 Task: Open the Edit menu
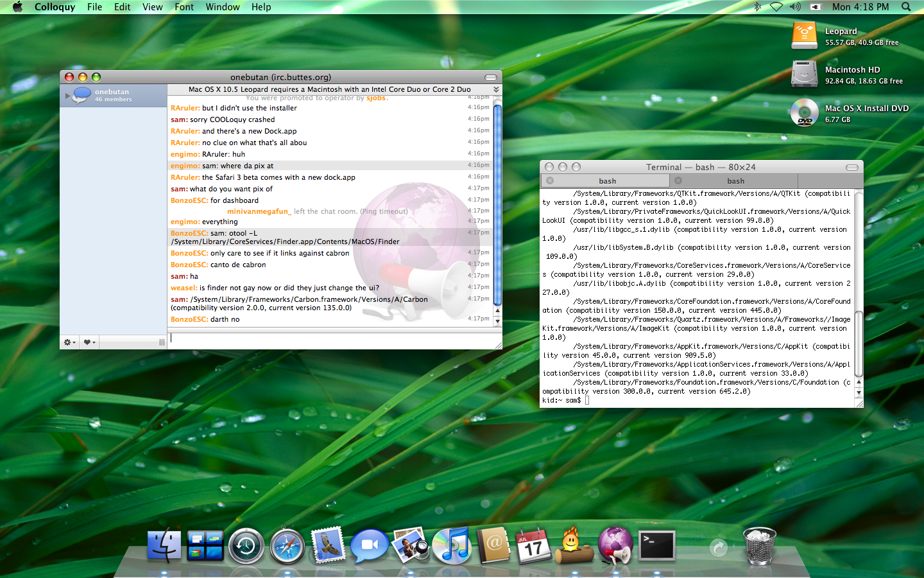[123, 7]
